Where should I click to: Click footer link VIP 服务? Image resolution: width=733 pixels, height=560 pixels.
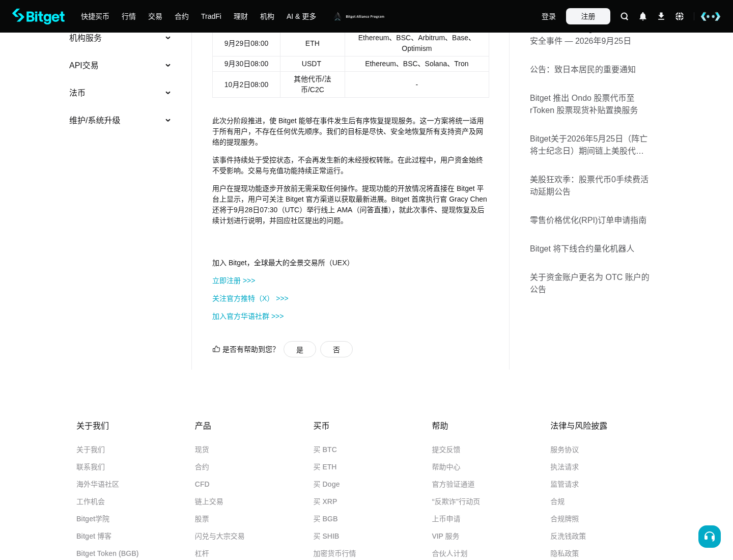[x=446, y=536]
